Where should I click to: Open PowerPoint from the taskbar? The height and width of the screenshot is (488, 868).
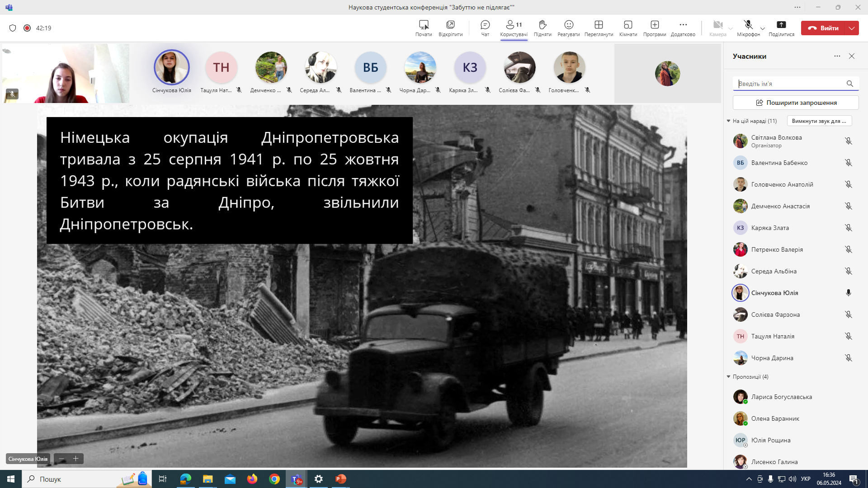tap(341, 479)
